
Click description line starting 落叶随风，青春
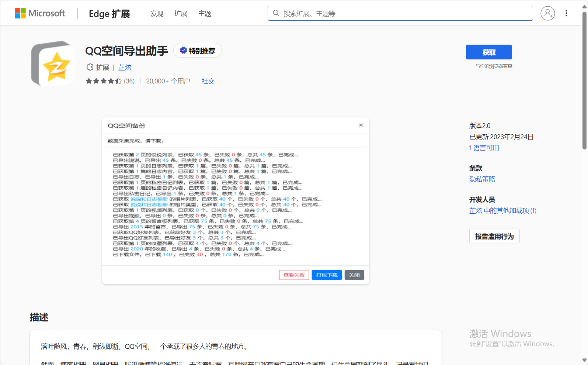point(145,346)
